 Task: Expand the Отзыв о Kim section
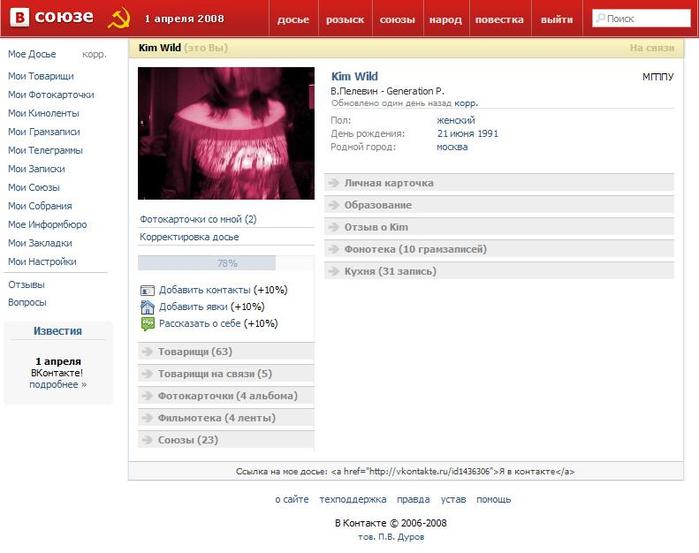tap(499, 227)
